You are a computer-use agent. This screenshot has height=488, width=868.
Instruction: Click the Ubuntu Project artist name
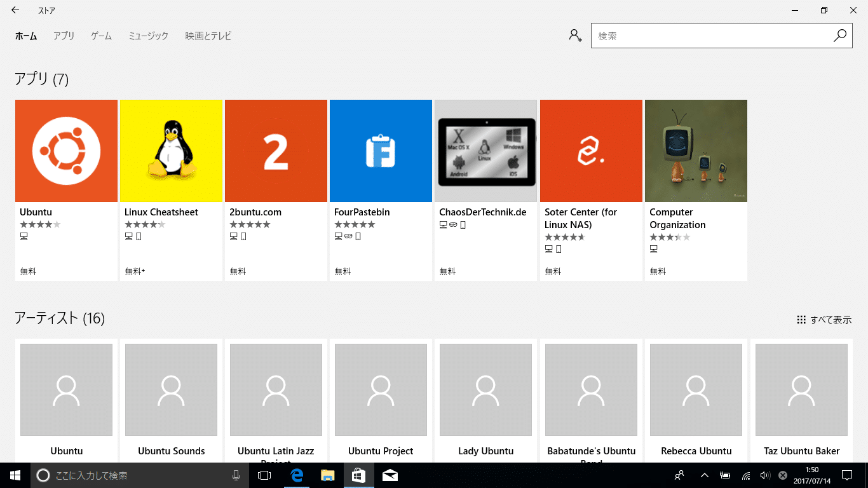(381, 451)
